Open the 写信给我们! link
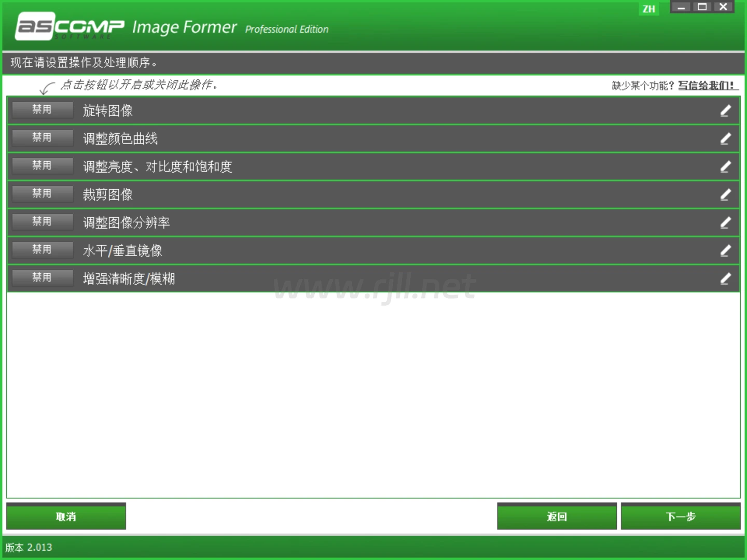This screenshot has height=560, width=747. click(707, 86)
